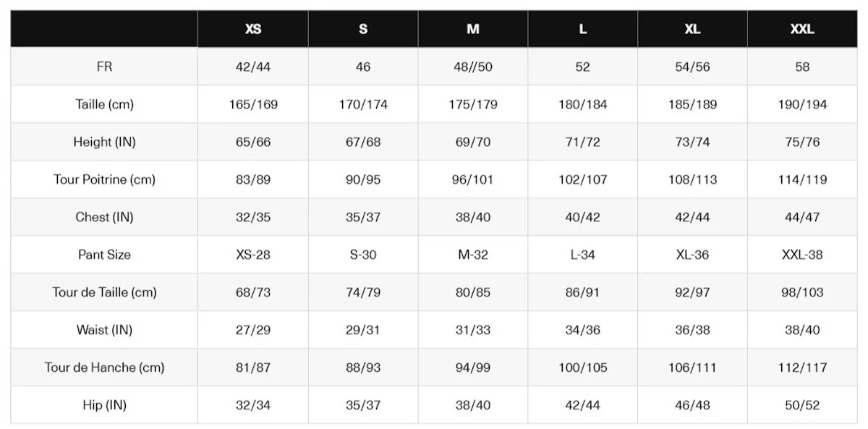The width and height of the screenshot is (868, 429).
Task: Select the Hip (IN) row label
Action: [x=104, y=405]
